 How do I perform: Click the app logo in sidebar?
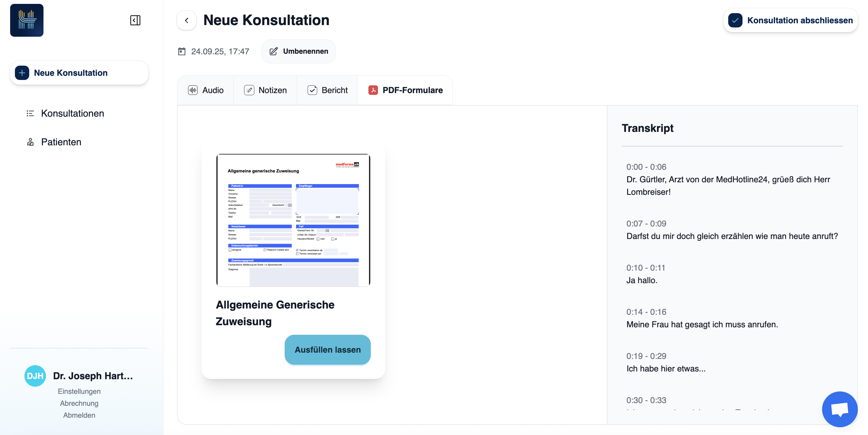[27, 20]
